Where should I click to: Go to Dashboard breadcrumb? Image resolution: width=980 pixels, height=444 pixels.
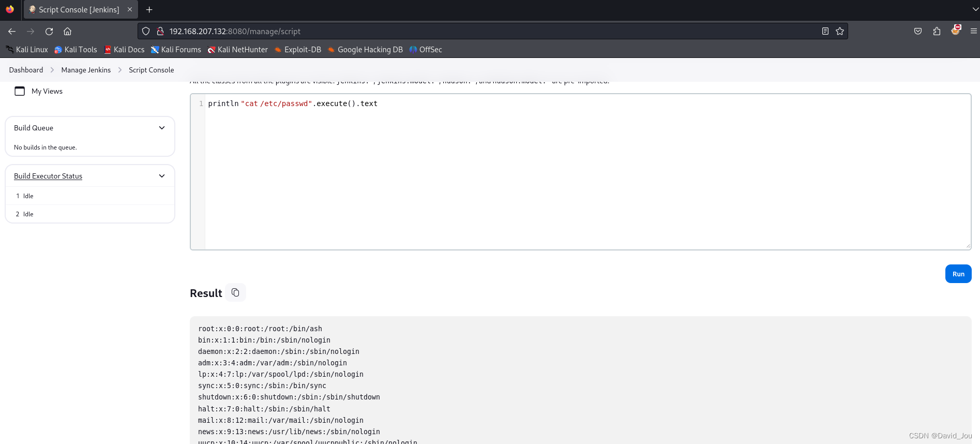[x=26, y=70]
